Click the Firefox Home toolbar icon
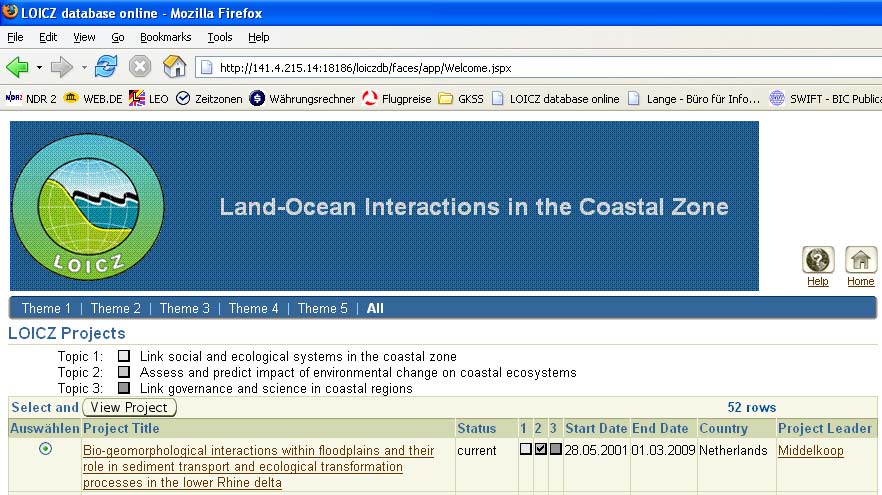The height and width of the screenshot is (495, 882). [x=175, y=67]
